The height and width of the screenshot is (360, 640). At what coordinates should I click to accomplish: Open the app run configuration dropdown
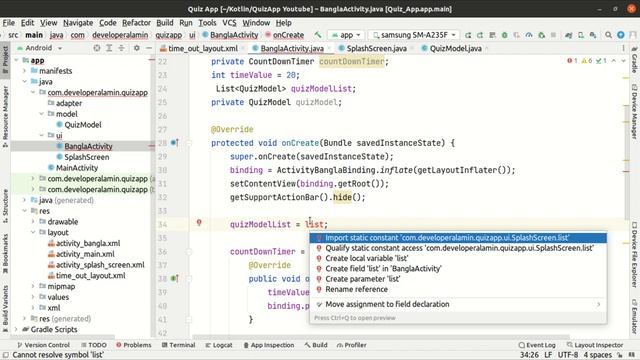pyautogui.click(x=346, y=35)
